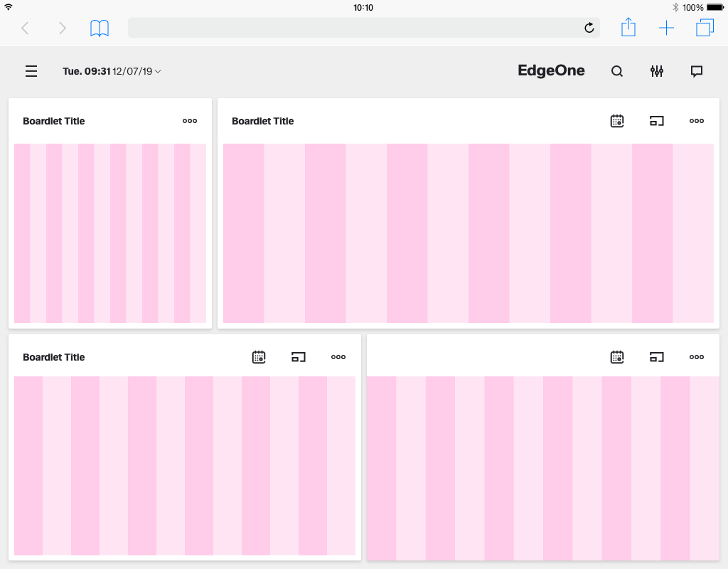This screenshot has height=569, width=728.
Task: Open calendar on the top-right boardlet
Action: click(617, 121)
